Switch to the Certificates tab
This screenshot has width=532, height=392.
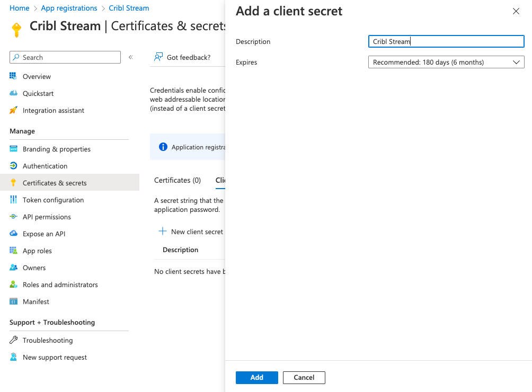coord(177,180)
